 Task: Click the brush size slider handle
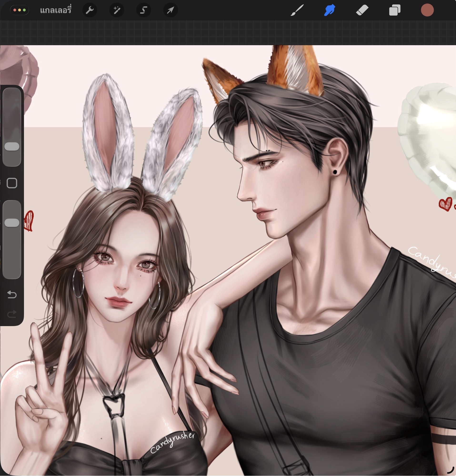[x=12, y=146]
